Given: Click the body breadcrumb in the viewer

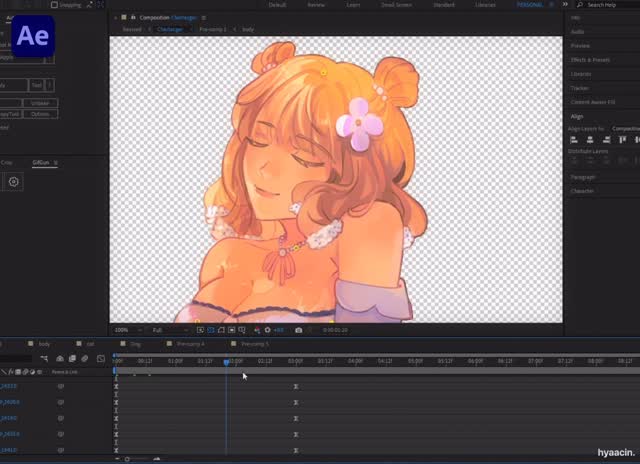Looking at the screenshot, I should click(248, 29).
